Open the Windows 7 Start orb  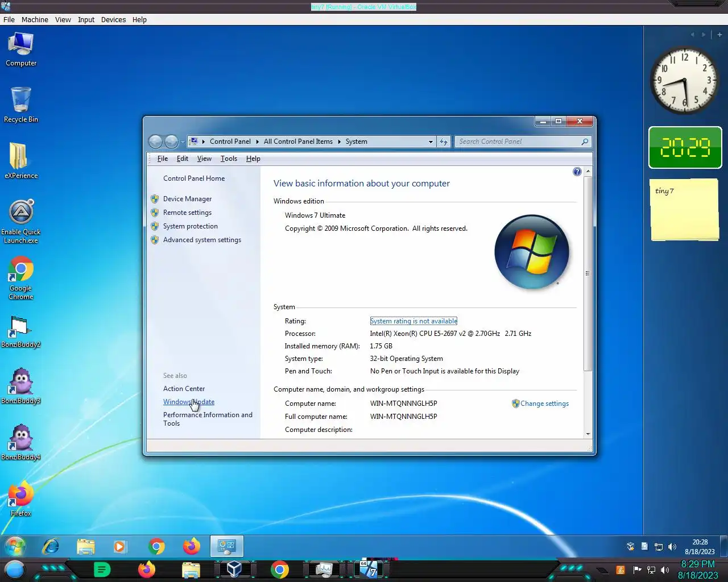(15, 547)
